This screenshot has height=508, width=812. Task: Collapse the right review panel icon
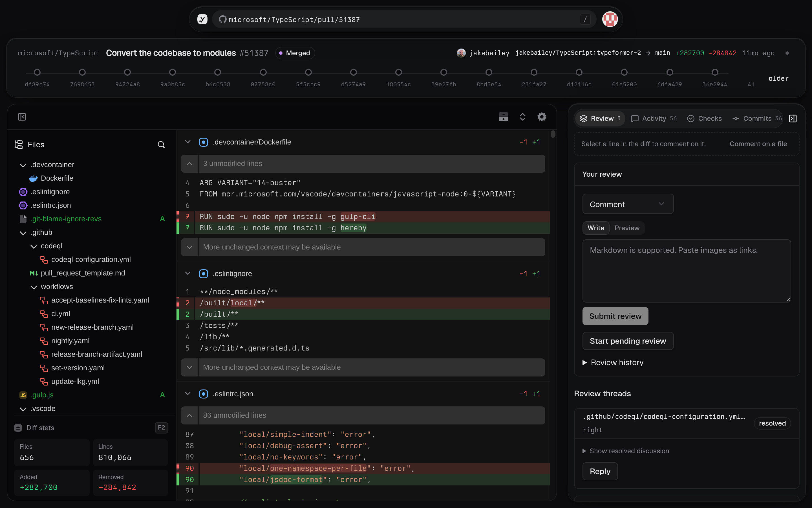coord(793,119)
